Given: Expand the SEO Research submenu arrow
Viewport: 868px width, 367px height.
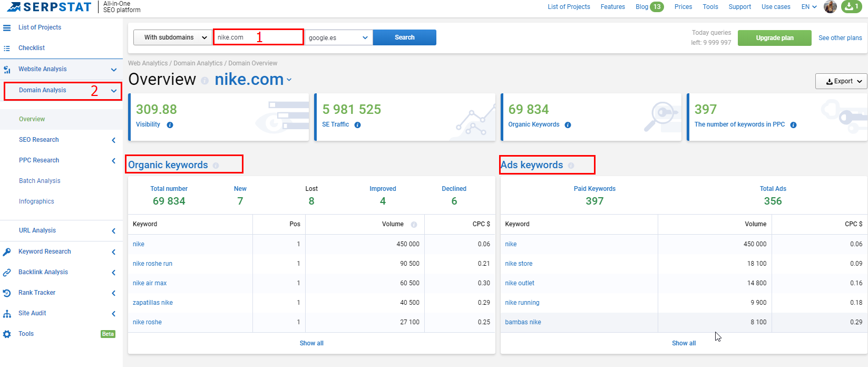Looking at the screenshot, I should pos(113,140).
